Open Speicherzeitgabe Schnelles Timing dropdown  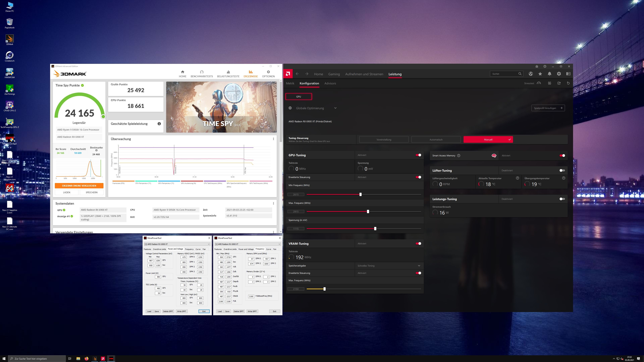(389, 266)
